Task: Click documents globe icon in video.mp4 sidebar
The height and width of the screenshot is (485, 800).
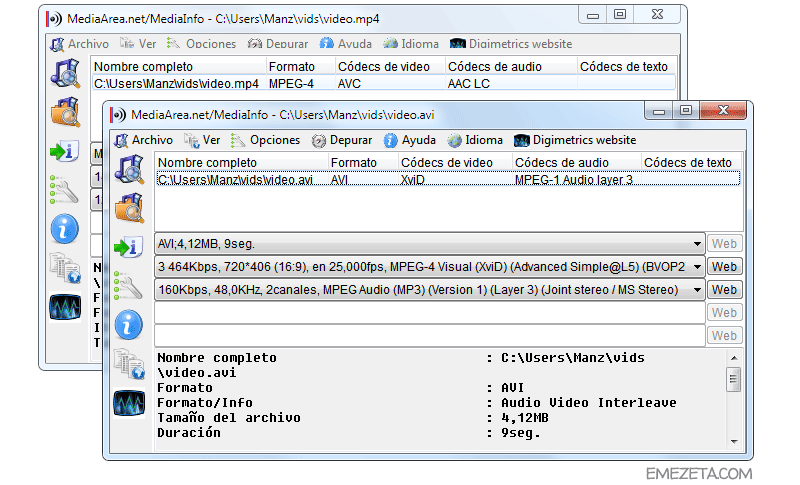Action: [65, 268]
